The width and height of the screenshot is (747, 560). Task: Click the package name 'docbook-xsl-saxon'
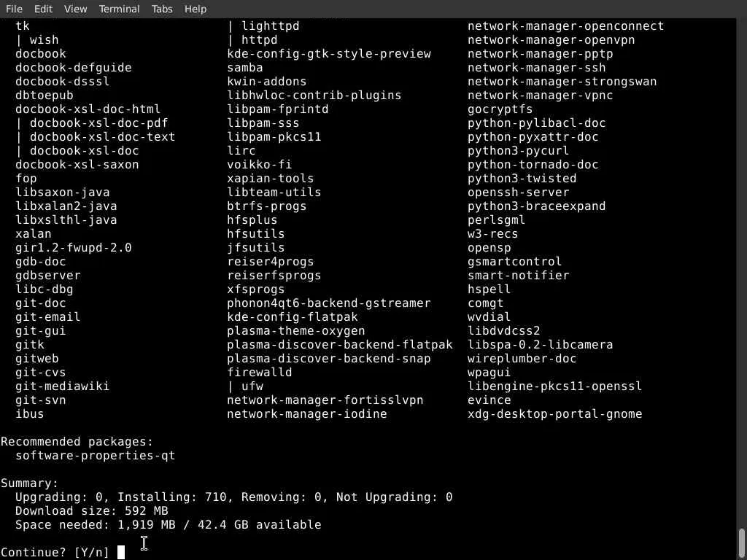tap(77, 165)
